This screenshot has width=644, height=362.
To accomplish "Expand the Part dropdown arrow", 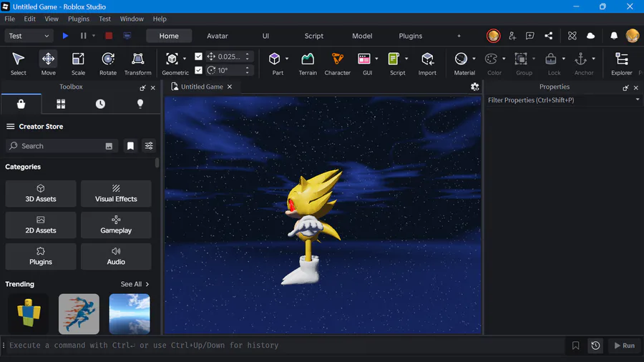I will coord(287,59).
